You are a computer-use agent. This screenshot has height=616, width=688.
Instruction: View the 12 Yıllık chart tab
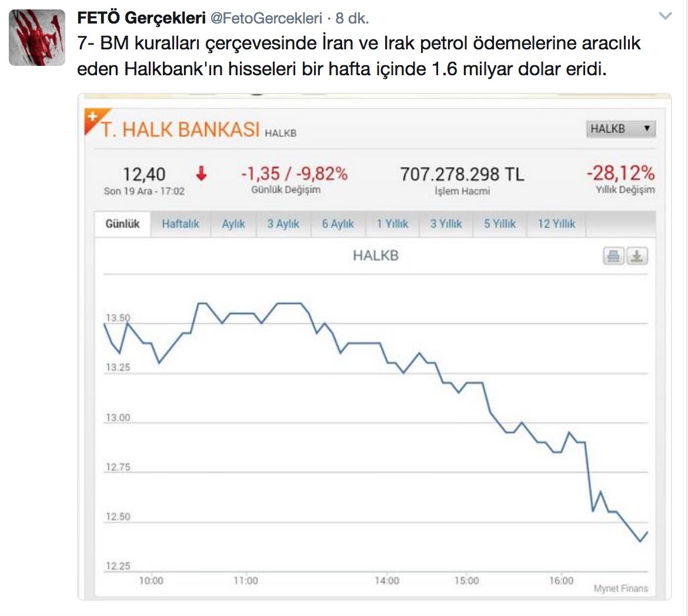click(556, 224)
